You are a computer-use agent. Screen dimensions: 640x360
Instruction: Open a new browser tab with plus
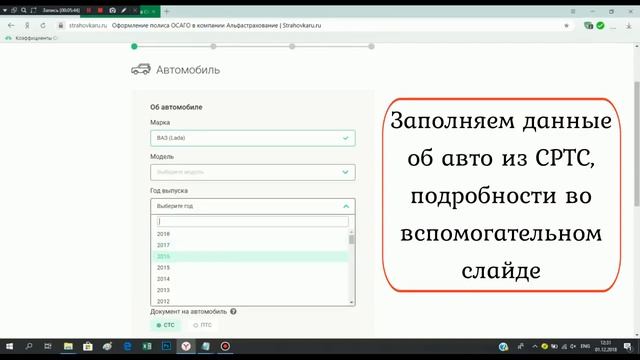(167, 11)
